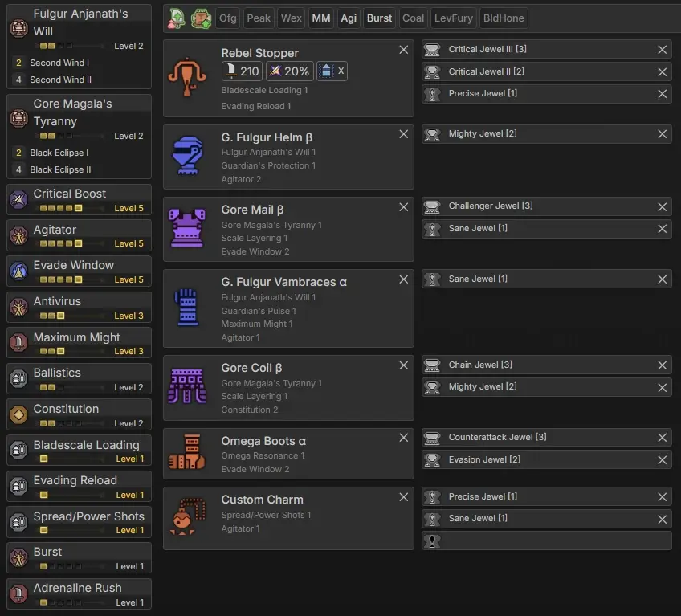Image resolution: width=681 pixels, height=616 pixels.
Task: Toggle the Burst buff off
Action: [x=379, y=18]
